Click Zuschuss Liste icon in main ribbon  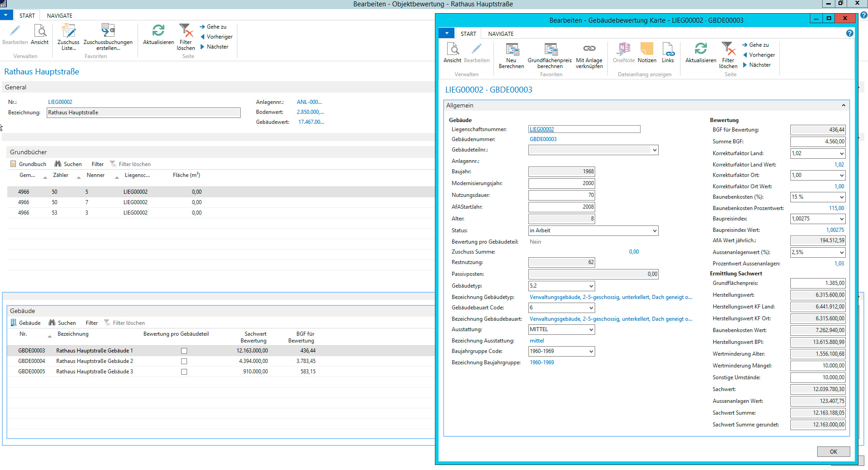point(69,32)
